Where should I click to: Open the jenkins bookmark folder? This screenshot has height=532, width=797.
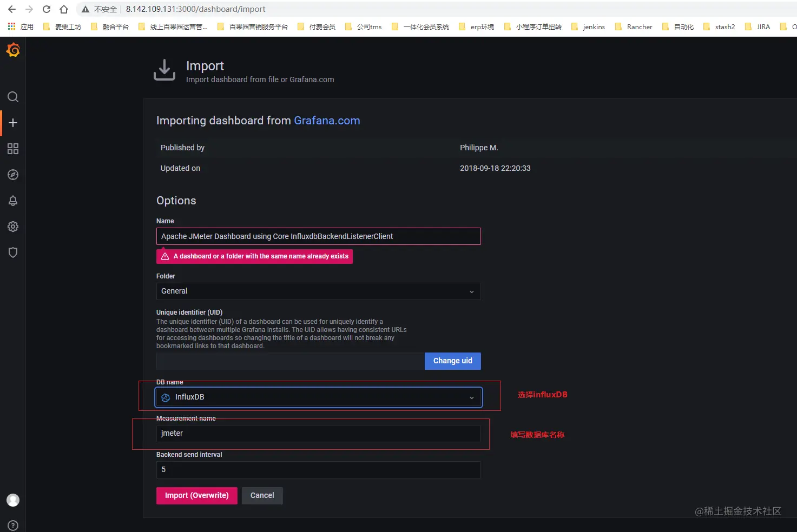[x=588, y=26]
